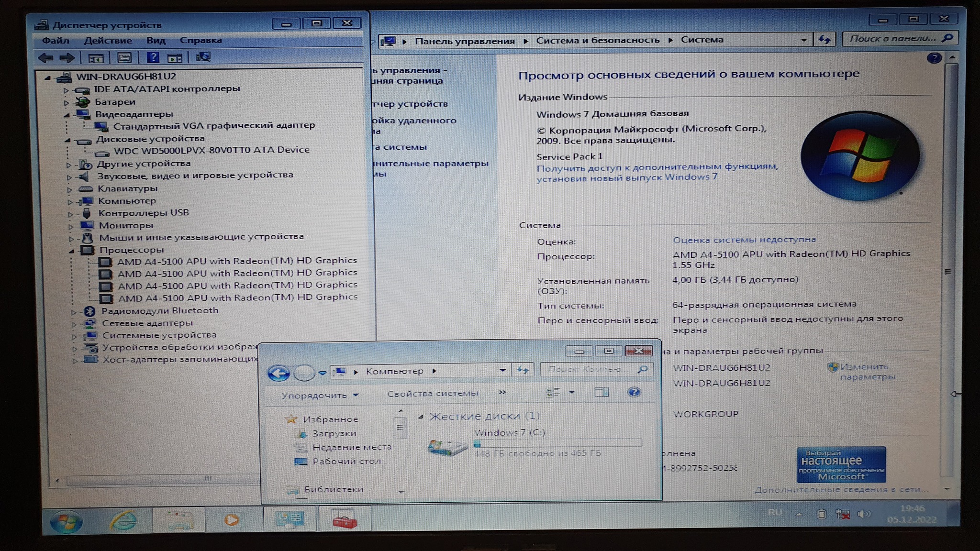Click Система и безопасность breadcrumb

[598, 40]
